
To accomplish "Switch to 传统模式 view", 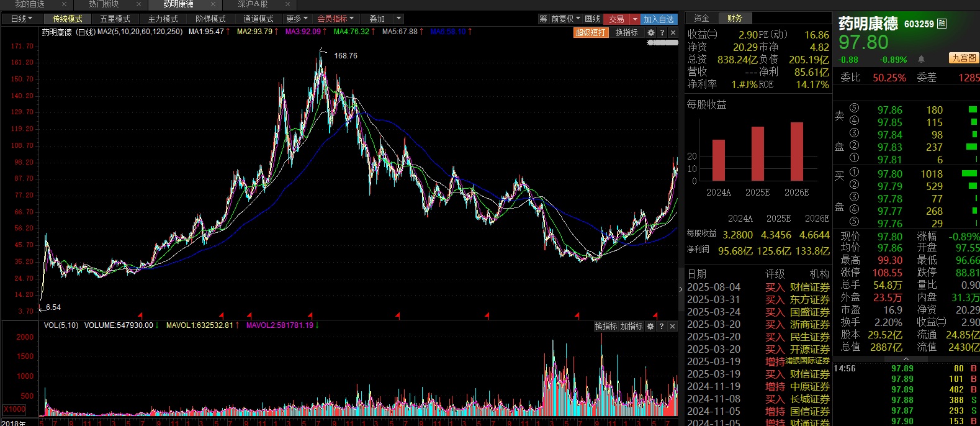I will pos(68,19).
